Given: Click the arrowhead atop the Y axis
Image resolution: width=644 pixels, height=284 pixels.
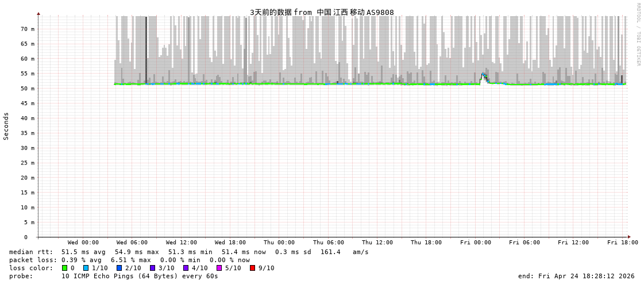Looking at the screenshot, I should click(x=38, y=13).
